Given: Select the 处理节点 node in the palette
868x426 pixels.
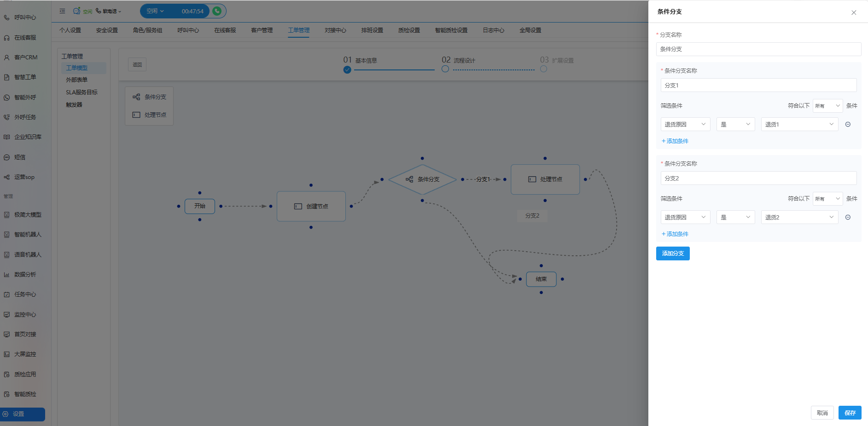Looking at the screenshot, I should tap(150, 115).
